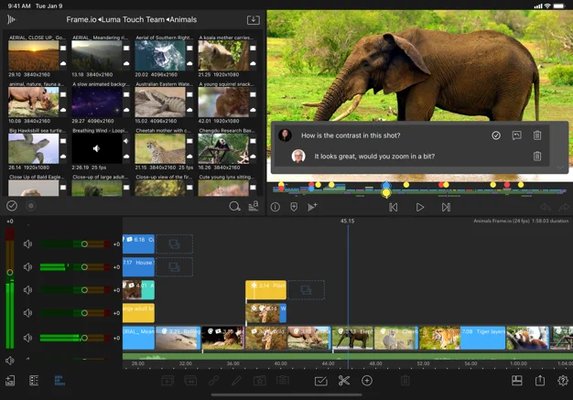The image size is (573, 400).
Task: Tap the add circle plus icon
Action: click(367, 381)
